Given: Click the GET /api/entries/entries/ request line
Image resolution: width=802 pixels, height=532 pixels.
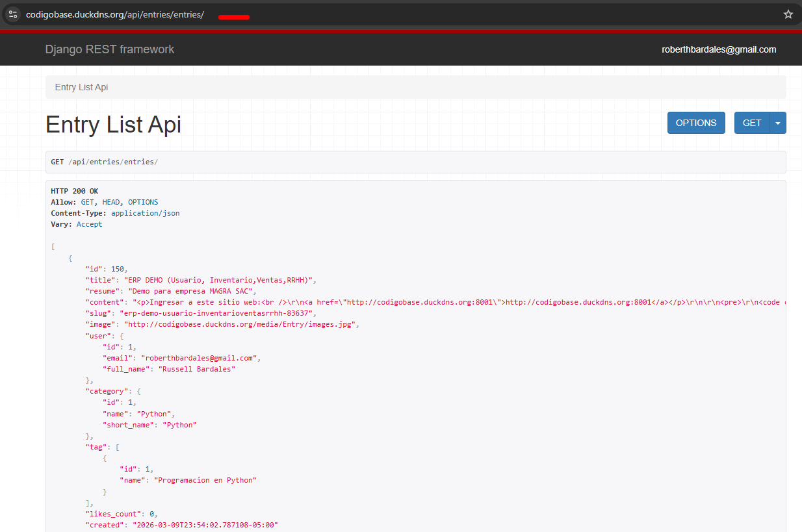Looking at the screenshot, I should pos(105,162).
